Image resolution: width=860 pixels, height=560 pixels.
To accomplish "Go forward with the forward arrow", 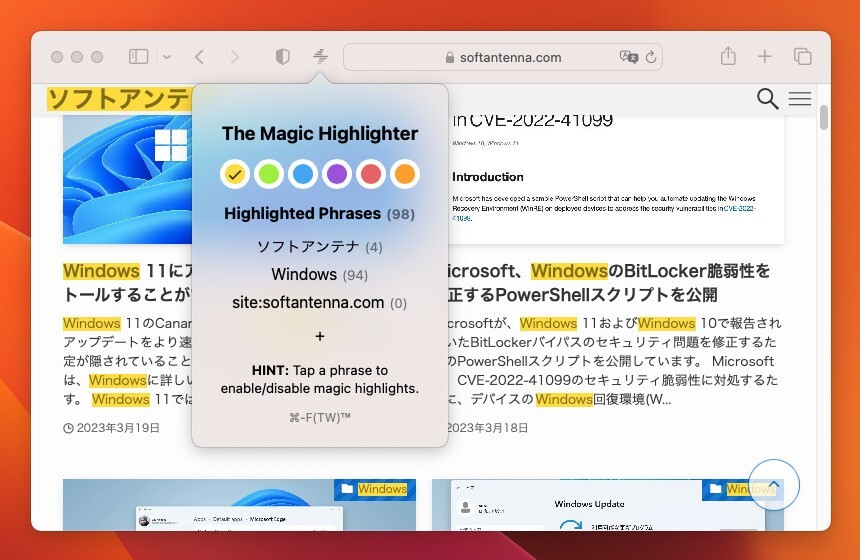I will click(235, 56).
